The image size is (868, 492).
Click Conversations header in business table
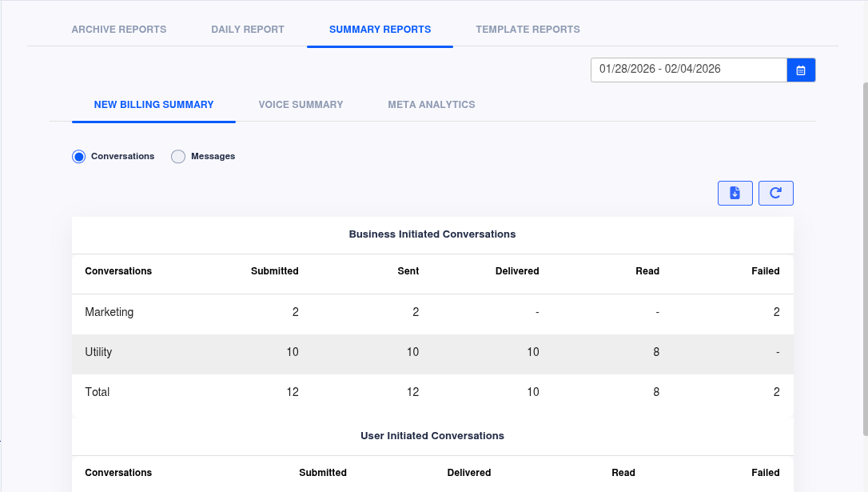(x=118, y=271)
